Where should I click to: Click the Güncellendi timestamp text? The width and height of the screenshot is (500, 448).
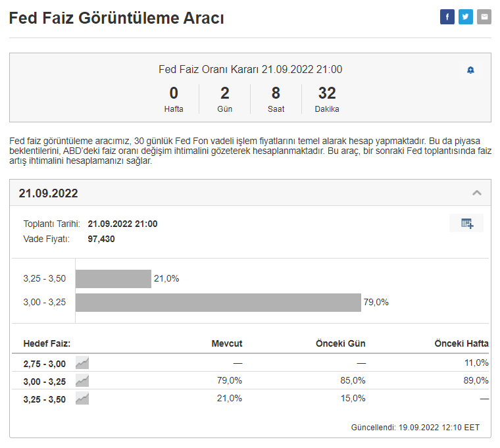click(x=415, y=427)
